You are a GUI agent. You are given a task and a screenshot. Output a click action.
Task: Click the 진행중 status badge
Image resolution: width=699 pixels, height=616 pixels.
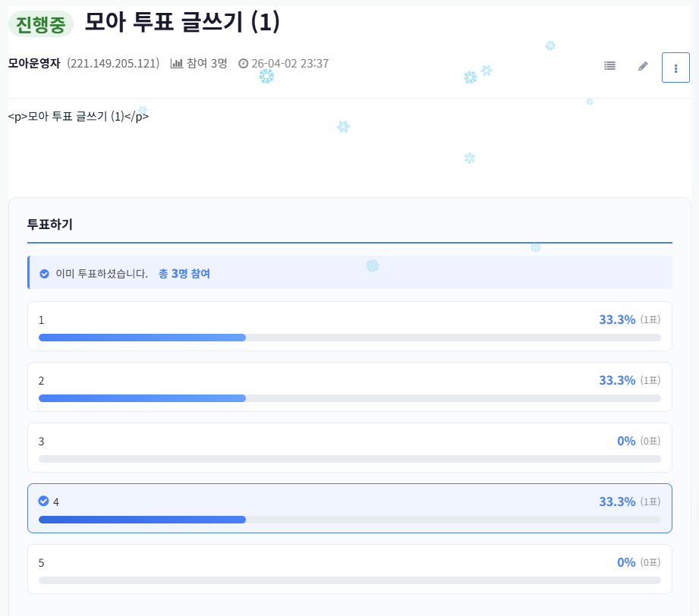(41, 24)
